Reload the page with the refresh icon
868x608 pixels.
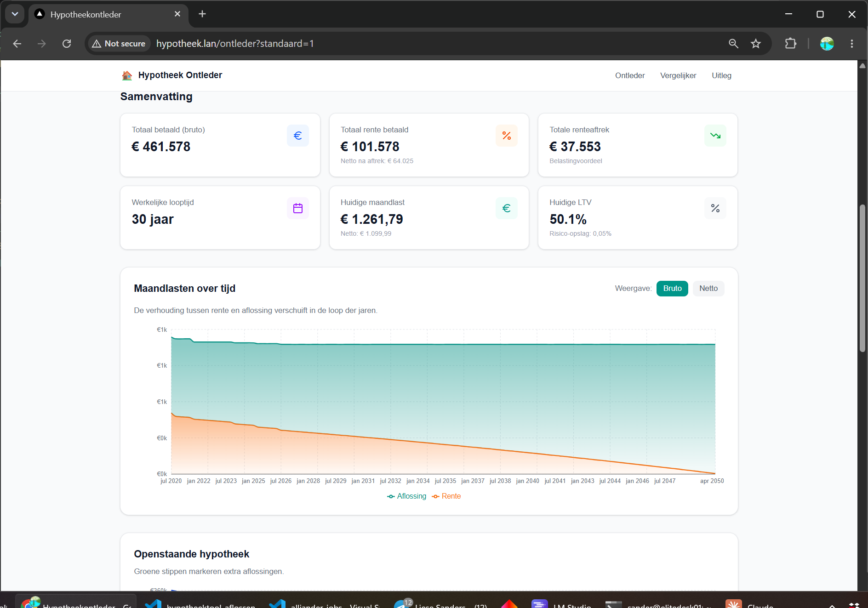tap(67, 44)
